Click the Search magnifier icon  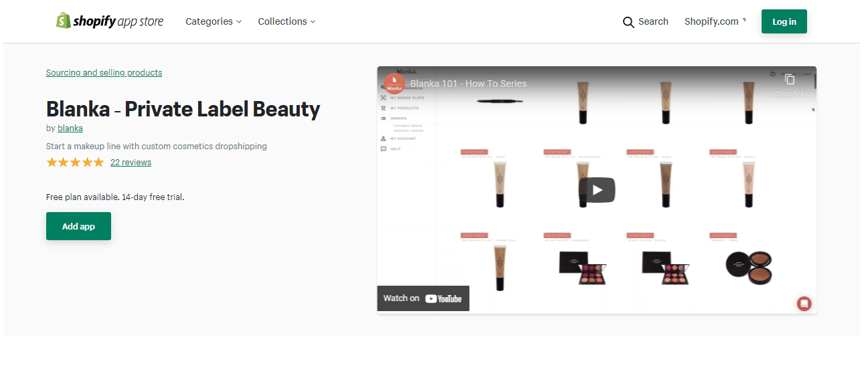tap(628, 22)
